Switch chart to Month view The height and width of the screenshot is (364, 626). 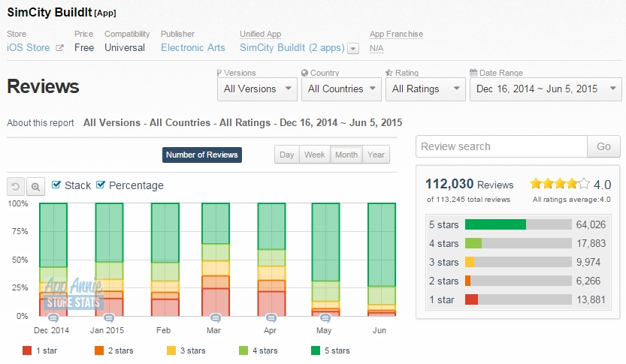(x=346, y=155)
